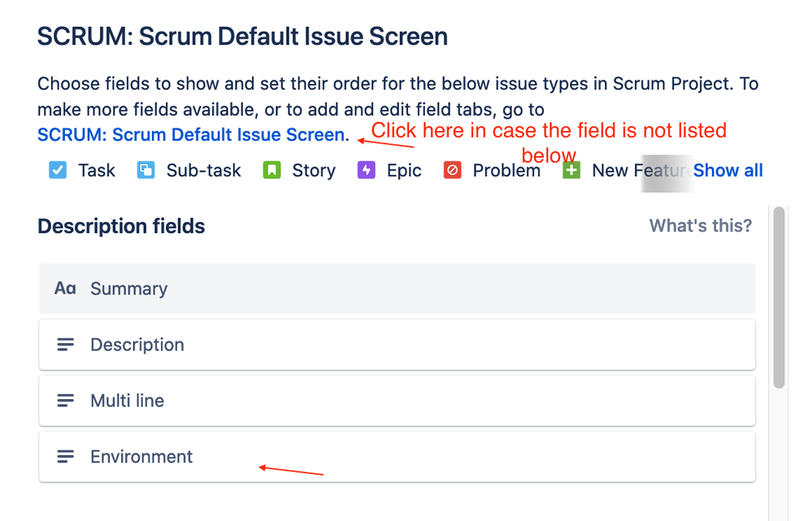This screenshot has width=812, height=521.
Task: Click Show all issue types
Action: pyautogui.click(x=727, y=171)
